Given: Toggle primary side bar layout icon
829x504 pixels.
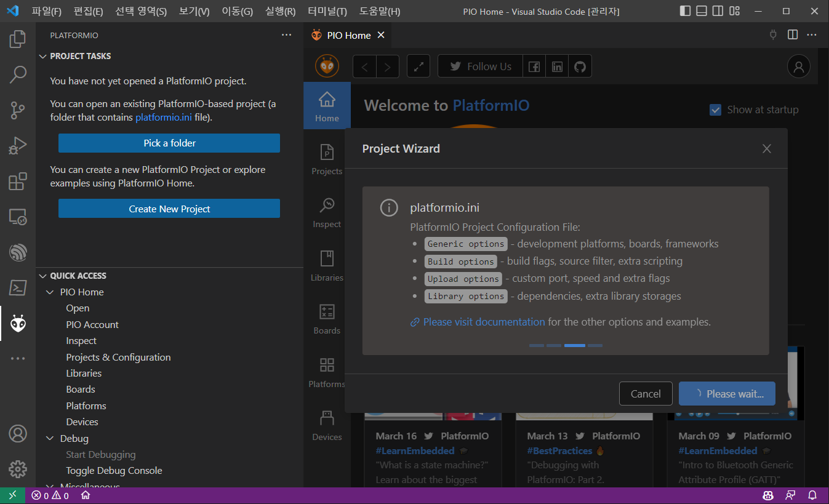Looking at the screenshot, I should click(686, 11).
